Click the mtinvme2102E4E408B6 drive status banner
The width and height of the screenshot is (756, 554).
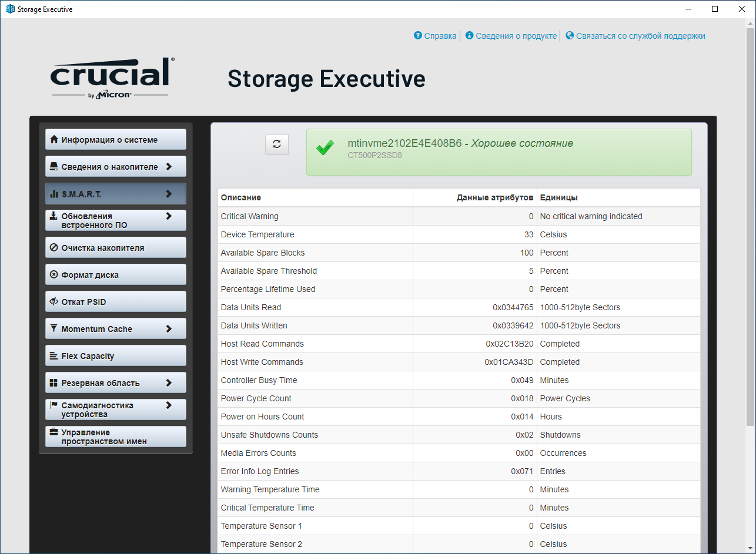(499, 152)
